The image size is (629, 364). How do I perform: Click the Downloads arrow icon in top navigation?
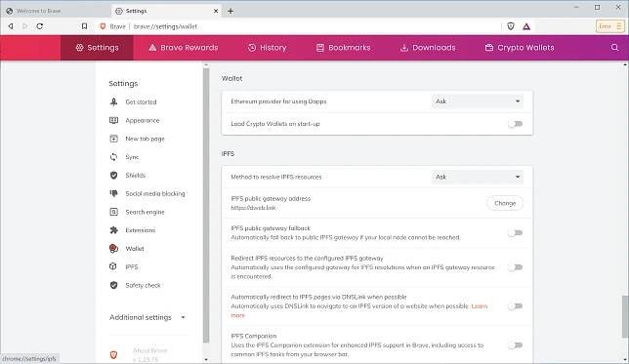pos(404,48)
